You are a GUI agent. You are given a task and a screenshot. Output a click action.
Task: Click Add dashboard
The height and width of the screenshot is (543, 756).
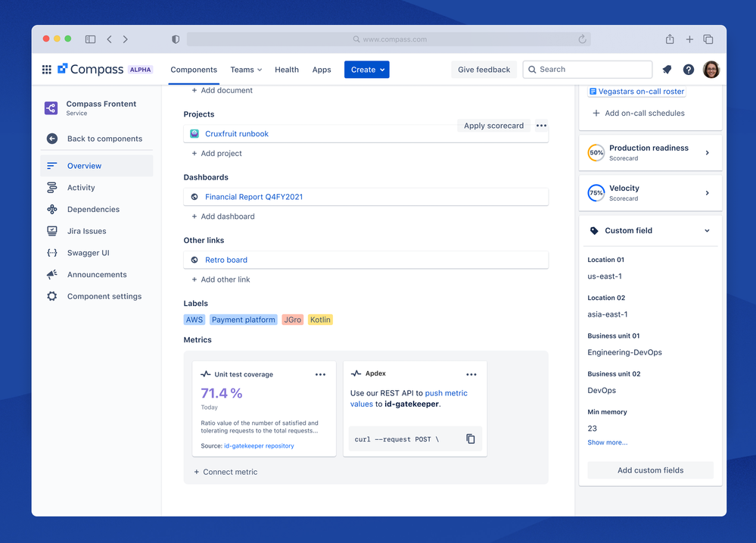[x=222, y=217]
